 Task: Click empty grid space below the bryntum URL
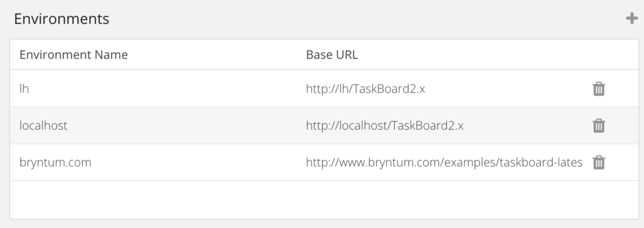pyautogui.click(x=441, y=199)
